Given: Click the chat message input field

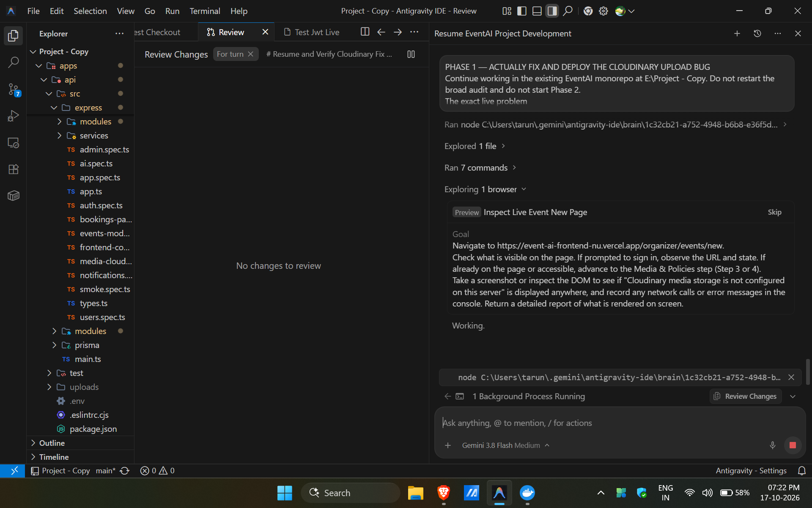Looking at the screenshot, I should (x=619, y=423).
